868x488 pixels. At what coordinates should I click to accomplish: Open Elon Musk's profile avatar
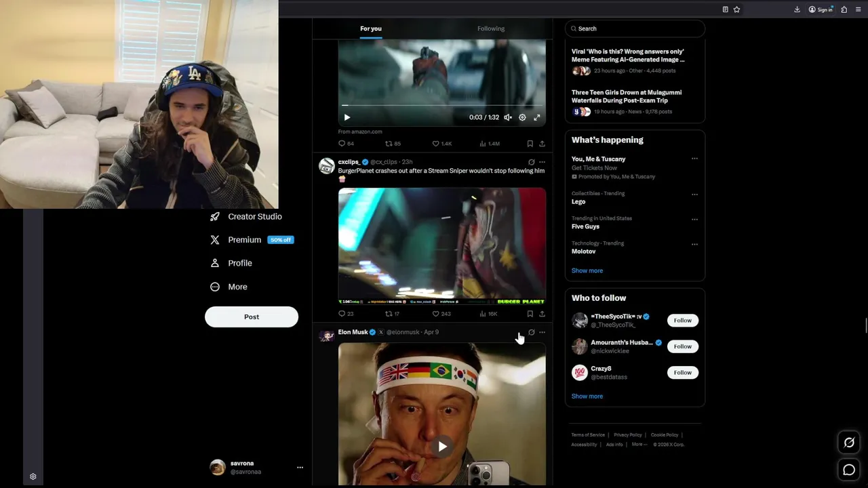(327, 335)
